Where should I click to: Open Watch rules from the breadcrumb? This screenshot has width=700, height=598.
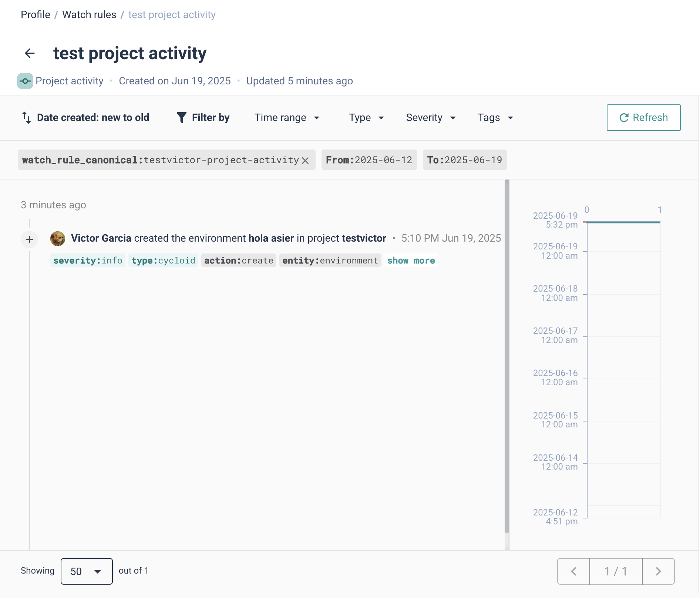tap(89, 14)
